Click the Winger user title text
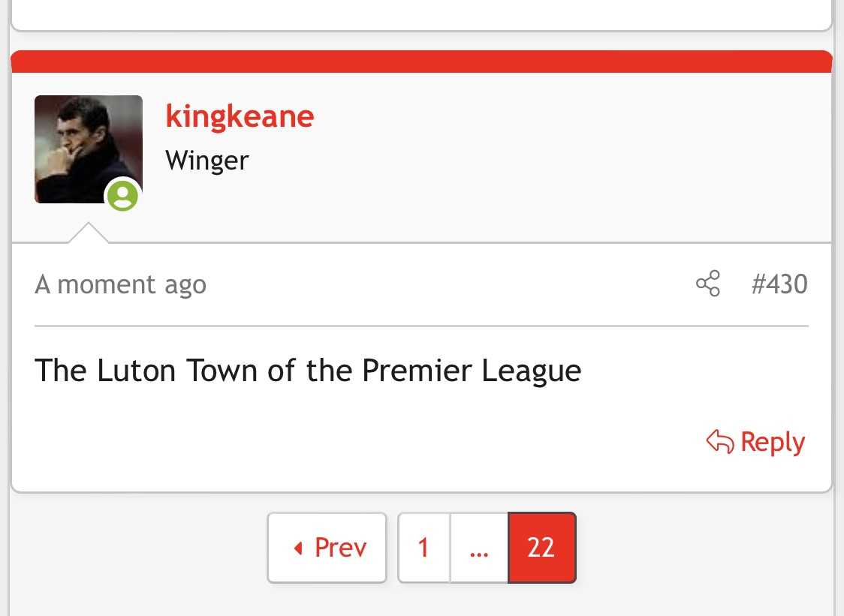This screenshot has width=844, height=616. tap(207, 161)
